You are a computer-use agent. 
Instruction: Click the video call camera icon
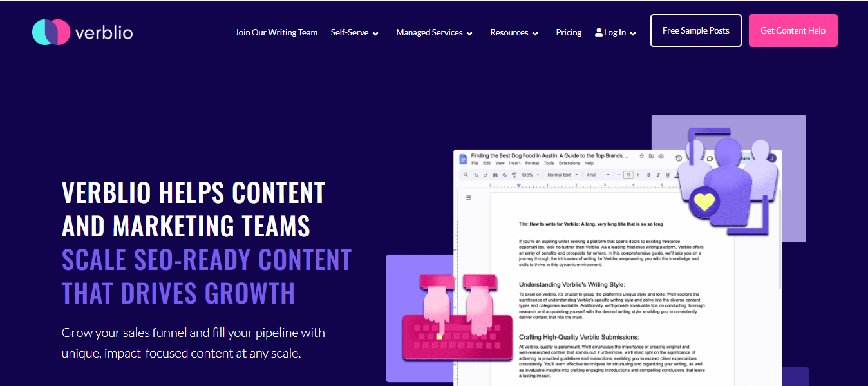(x=711, y=158)
